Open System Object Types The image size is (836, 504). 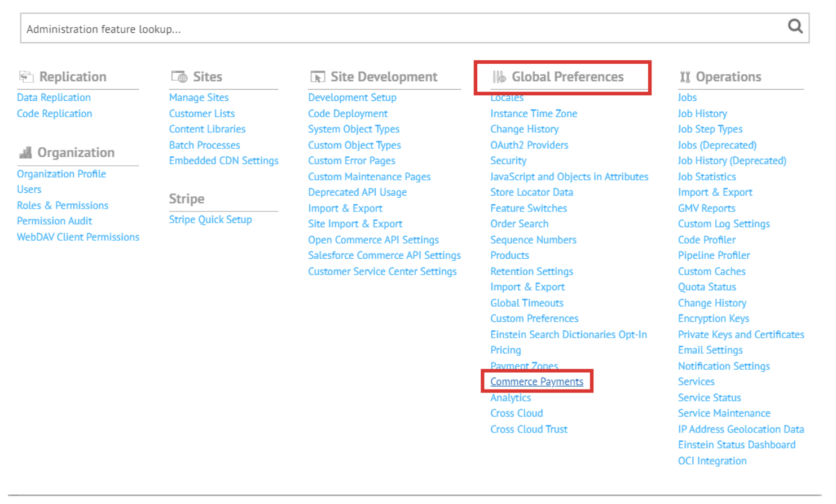point(354,129)
